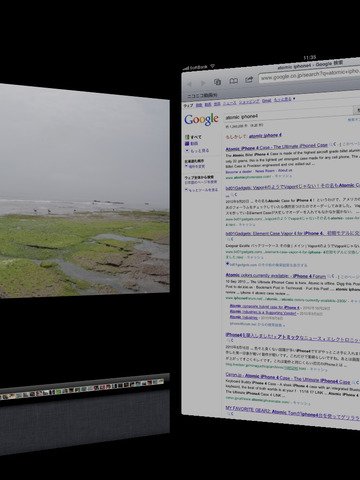This screenshot has height=480, width=360.
Task: Click the www.google.co.jp address bar
Action: click(x=310, y=75)
